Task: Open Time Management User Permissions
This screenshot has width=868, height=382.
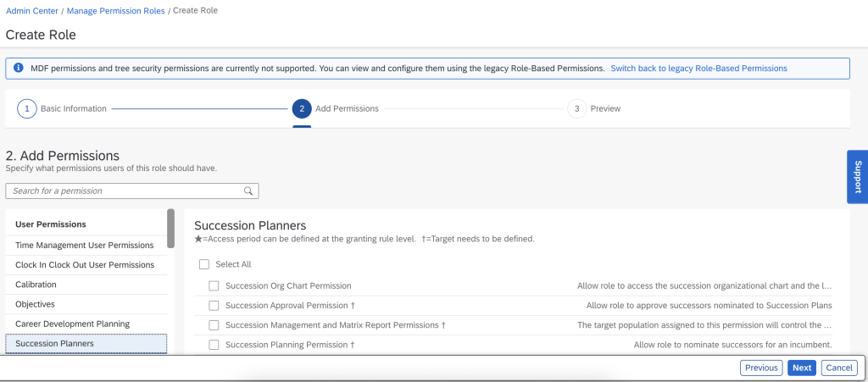Action: 84,245
